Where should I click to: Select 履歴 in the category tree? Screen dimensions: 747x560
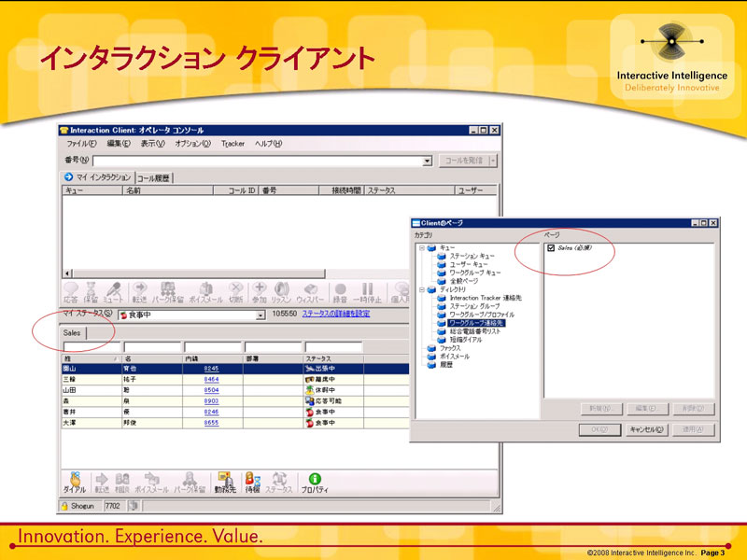446,365
